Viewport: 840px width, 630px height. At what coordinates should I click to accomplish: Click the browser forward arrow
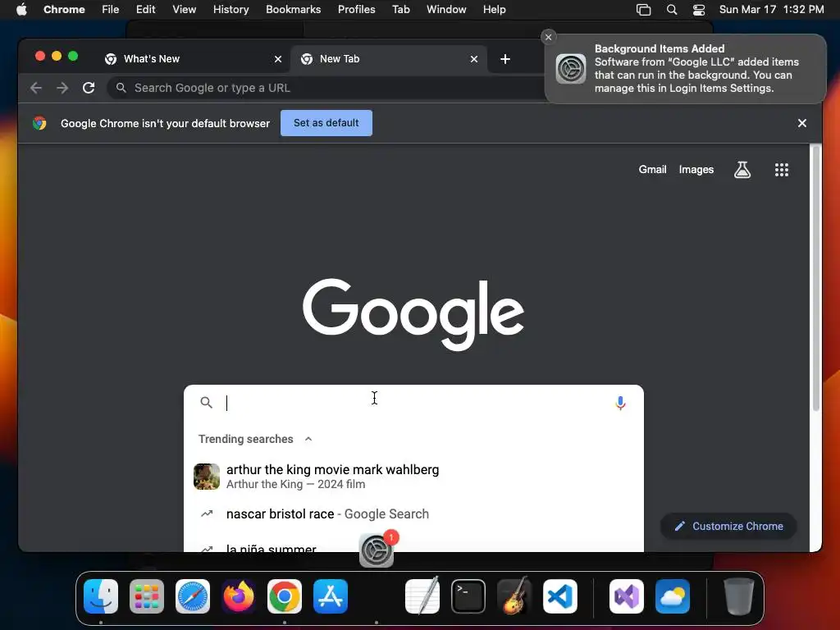[x=62, y=88]
